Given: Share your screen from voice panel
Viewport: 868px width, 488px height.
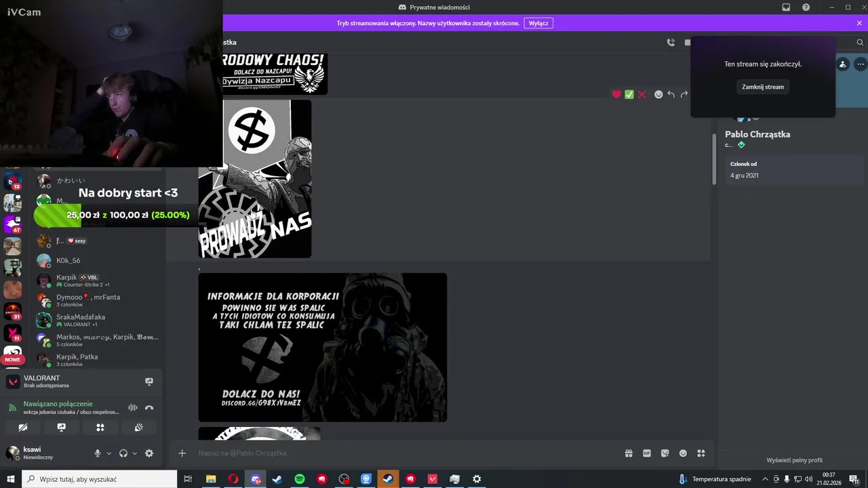Looking at the screenshot, I should [x=62, y=427].
